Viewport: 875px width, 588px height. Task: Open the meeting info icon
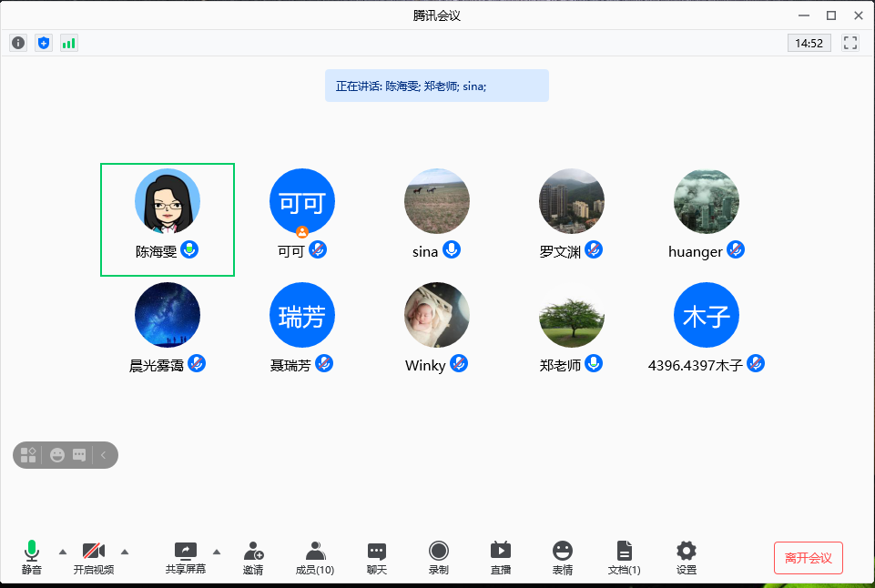[x=18, y=43]
